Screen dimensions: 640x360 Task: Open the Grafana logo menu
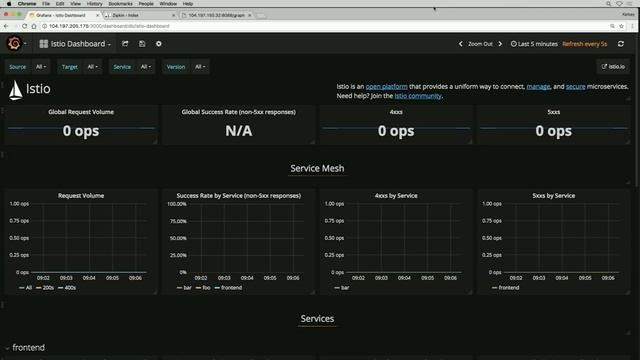click(x=14, y=43)
